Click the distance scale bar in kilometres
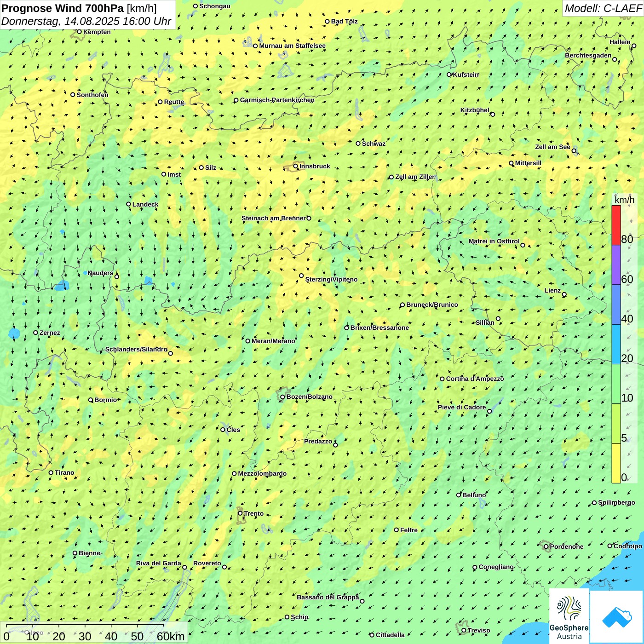Image resolution: width=644 pixels, height=644 pixels. (94, 633)
